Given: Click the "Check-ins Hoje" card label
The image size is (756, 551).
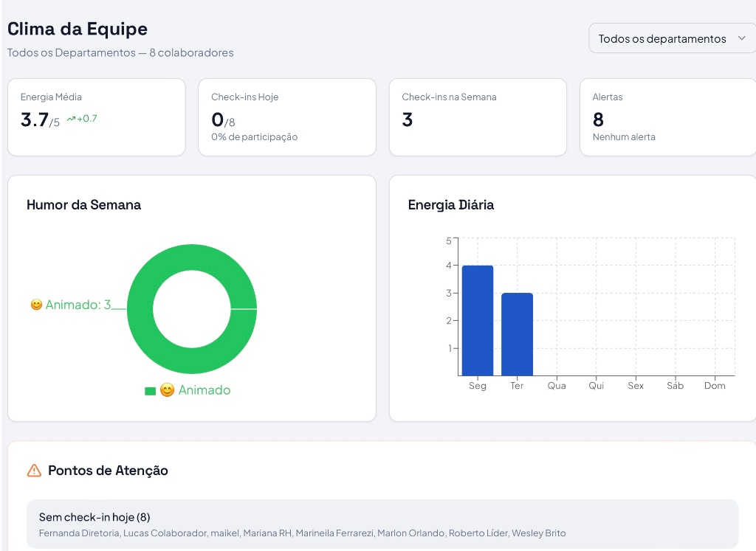Looking at the screenshot, I should coord(245,97).
